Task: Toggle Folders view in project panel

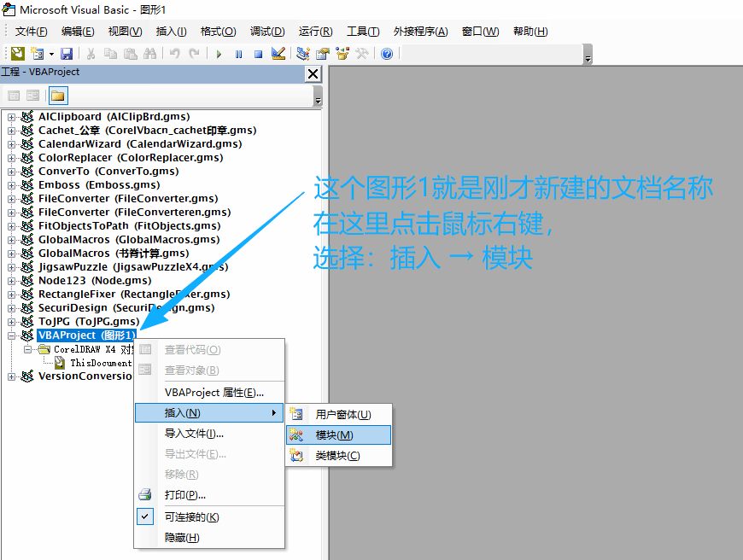Action: [57, 95]
